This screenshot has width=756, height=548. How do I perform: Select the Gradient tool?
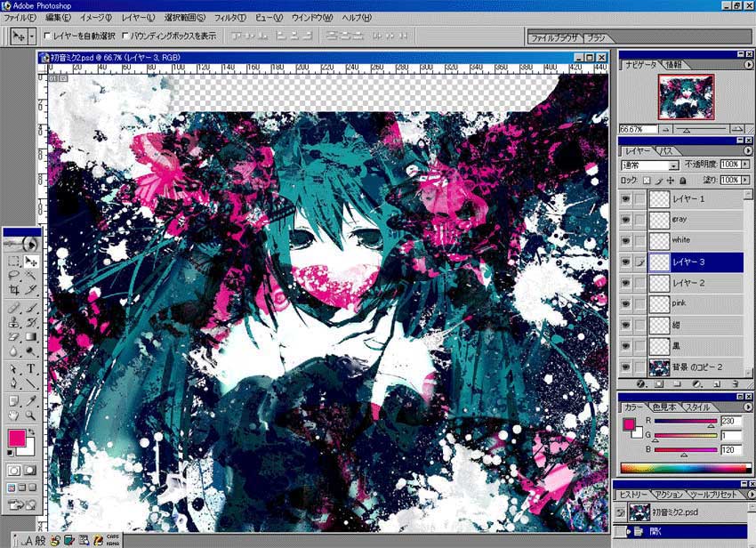pyautogui.click(x=31, y=336)
